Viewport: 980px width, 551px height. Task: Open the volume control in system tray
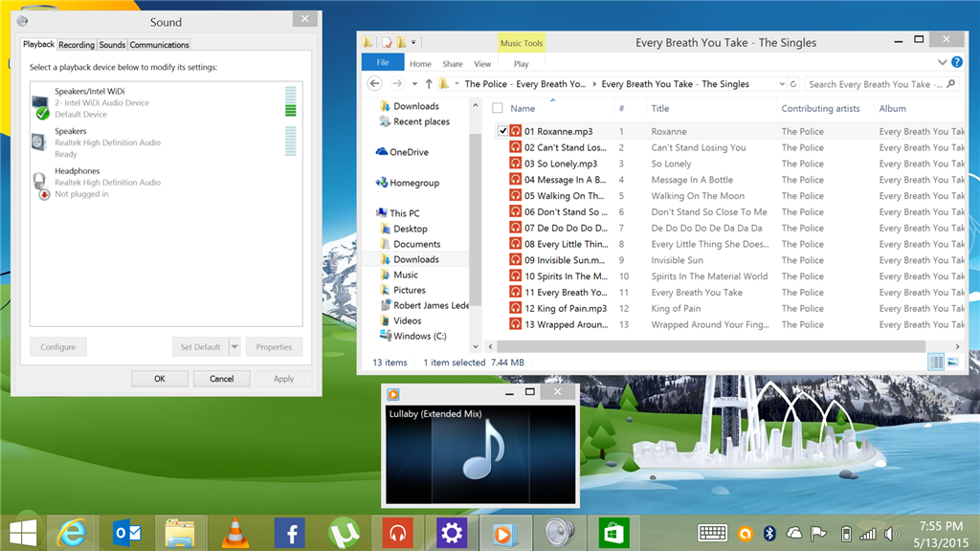tap(891, 534)
